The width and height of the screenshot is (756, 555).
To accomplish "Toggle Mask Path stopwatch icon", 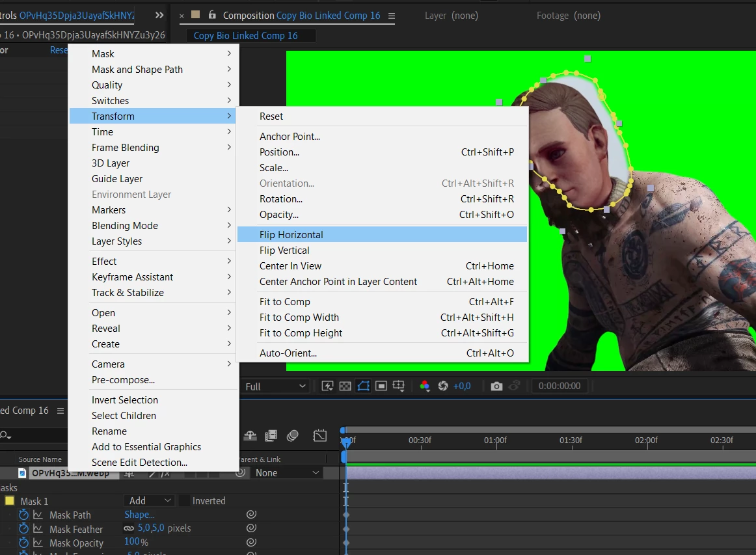I will click(x=23, y=515).
